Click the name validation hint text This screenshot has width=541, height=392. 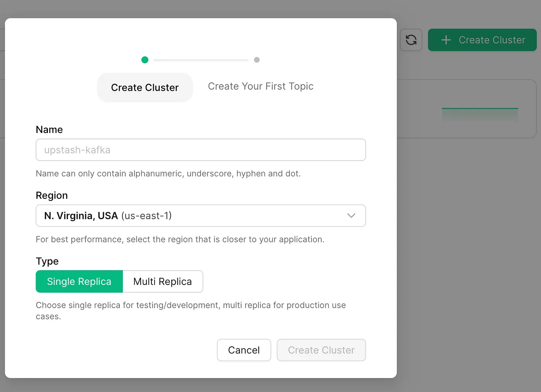168,174
